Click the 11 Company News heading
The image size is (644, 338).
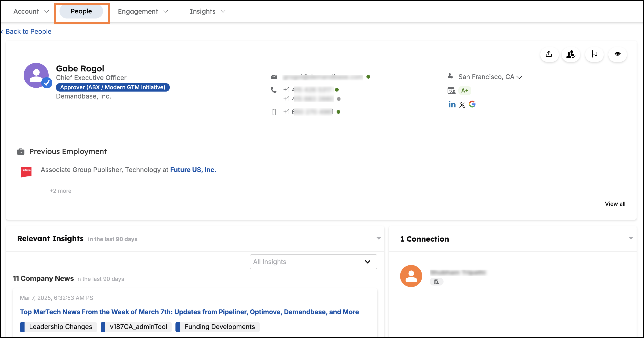coord(43,279)
